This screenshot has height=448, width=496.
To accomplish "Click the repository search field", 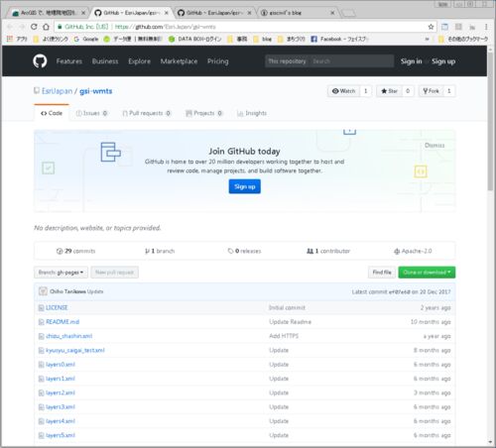I will tap(352, 61).
